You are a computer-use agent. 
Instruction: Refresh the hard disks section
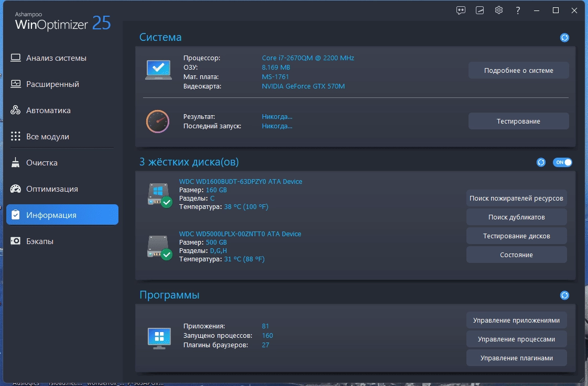(x=541, y=162)
